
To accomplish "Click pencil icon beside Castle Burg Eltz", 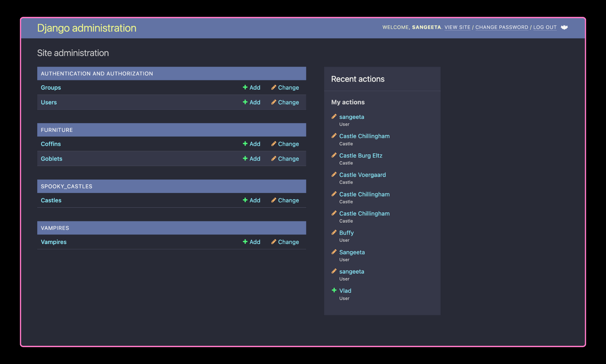I will (x=334, y=155).
